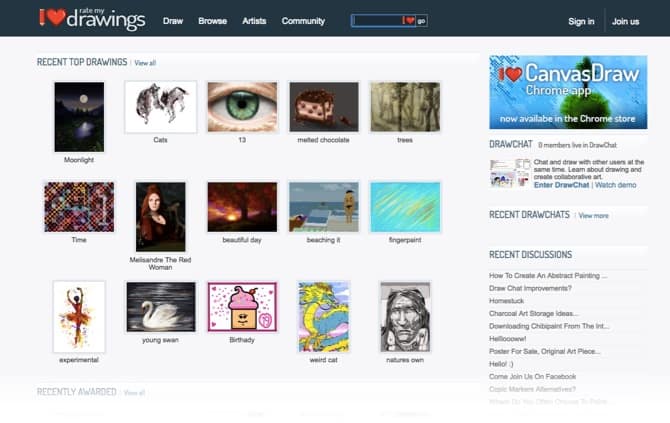Click the CanvasDraw Chrome app banner
This screenshot has height=423, width=670.
(x=568, y=92)
